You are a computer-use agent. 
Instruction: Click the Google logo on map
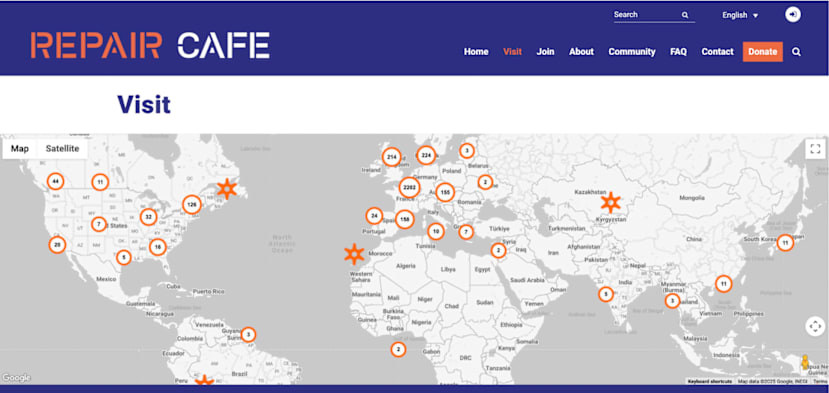coord(16,378)
